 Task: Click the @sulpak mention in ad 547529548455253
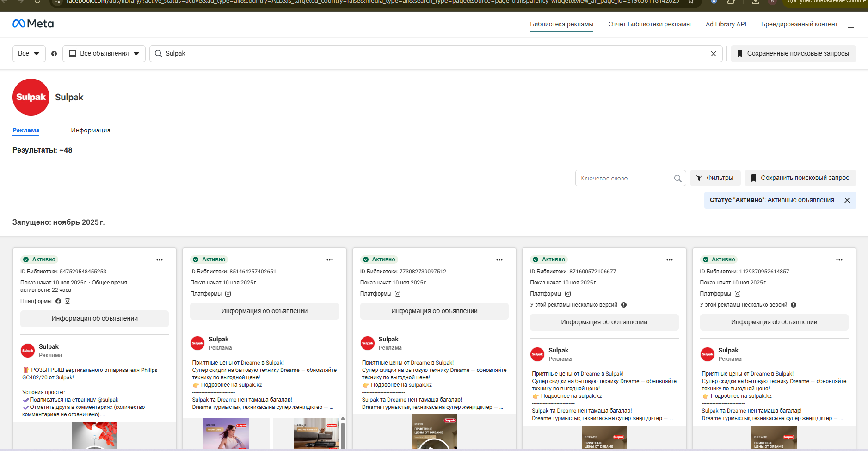[108, 400]
